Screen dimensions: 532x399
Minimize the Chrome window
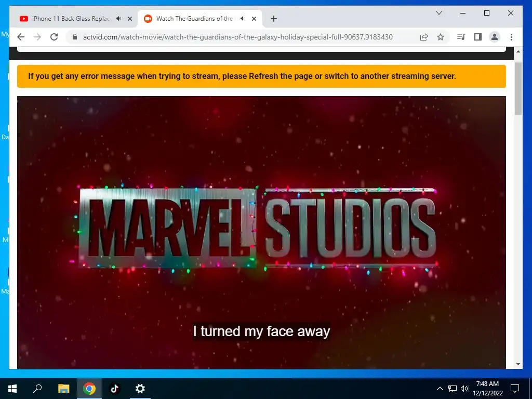(x=463, y=13)
